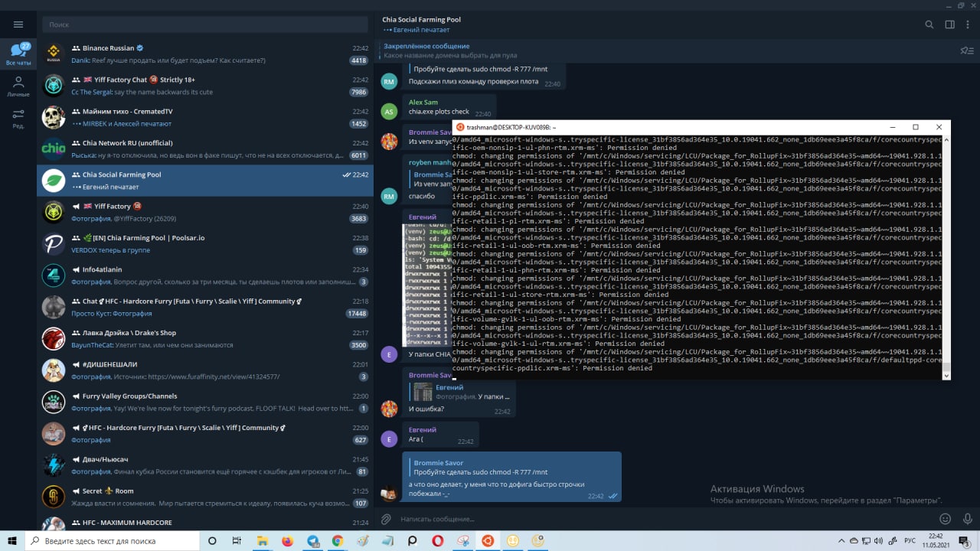Click unread badge 4418 on Binance Russian
Viewport: 980px width, 551px height.
358,60
